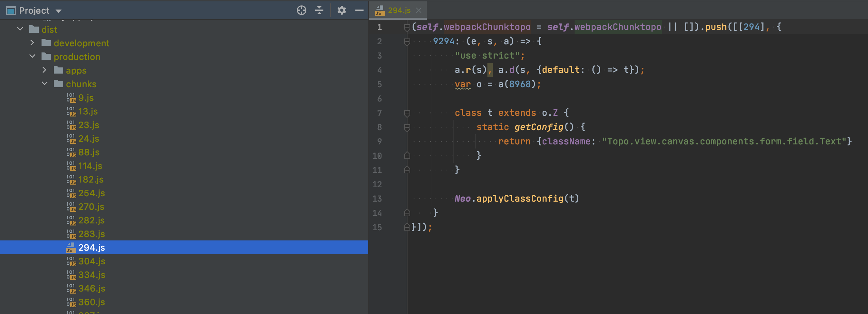Open file 346.js in tree
Viewport: 868px width, 314px height.
point(92,288)
